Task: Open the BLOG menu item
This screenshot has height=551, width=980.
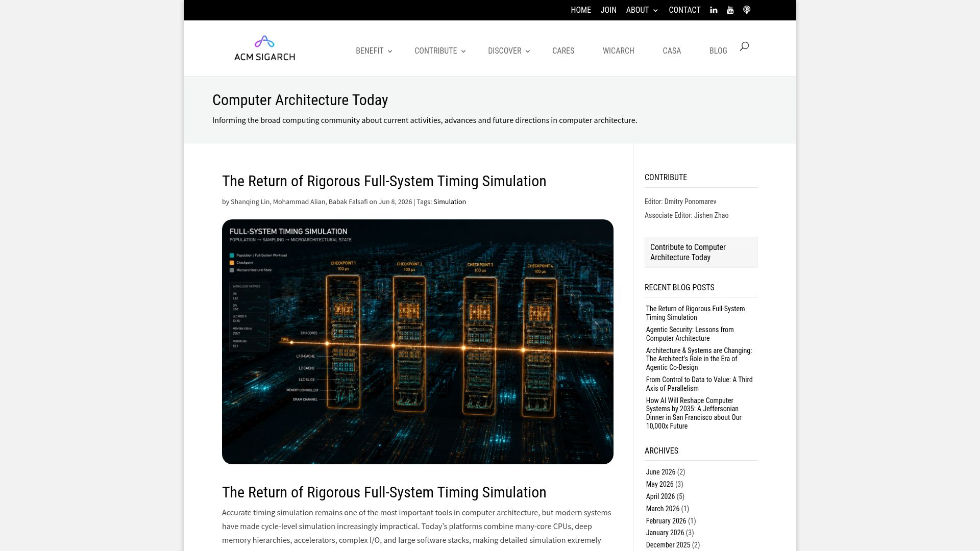Action: pyautogui.click(x=718, y=51)
